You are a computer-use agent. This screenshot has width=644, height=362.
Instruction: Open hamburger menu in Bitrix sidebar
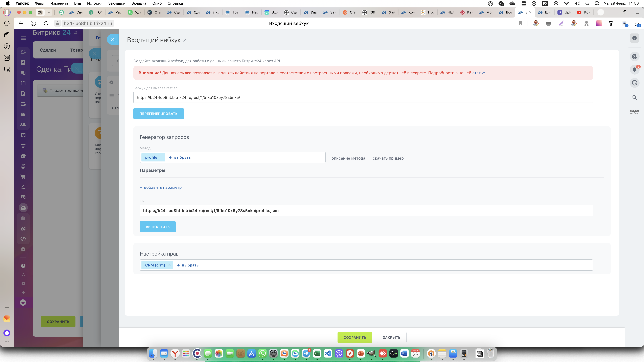tap(23, 38)
